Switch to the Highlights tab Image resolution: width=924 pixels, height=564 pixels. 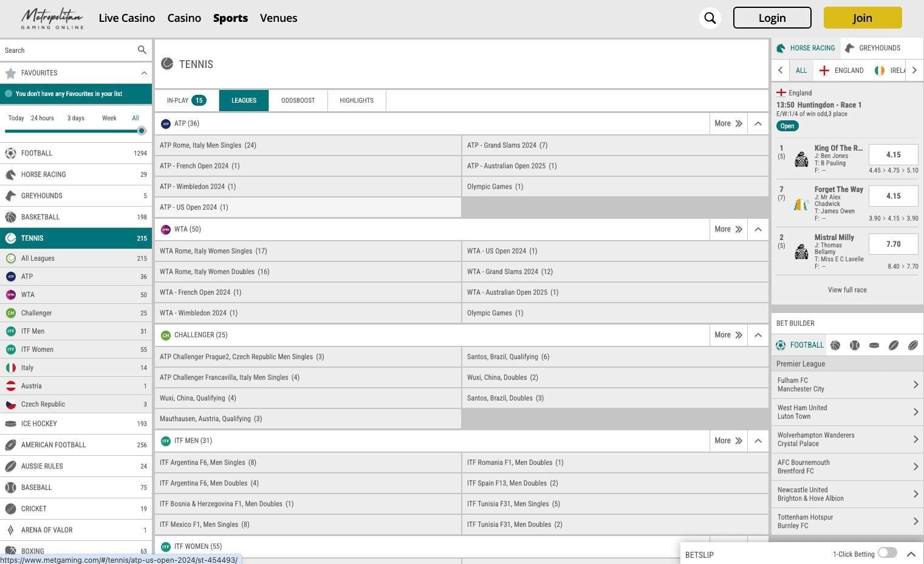coord(357,100)
